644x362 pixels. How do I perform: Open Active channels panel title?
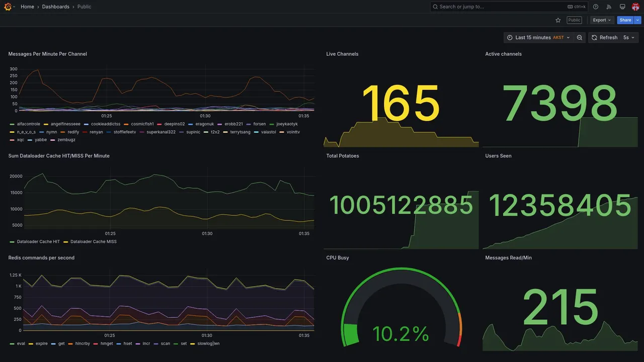503,54
